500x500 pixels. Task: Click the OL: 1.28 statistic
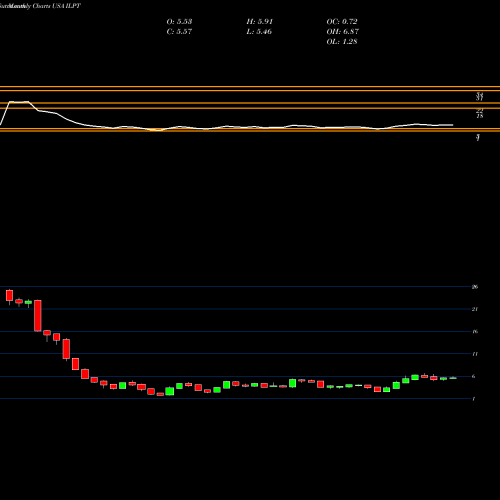[342, 42]
